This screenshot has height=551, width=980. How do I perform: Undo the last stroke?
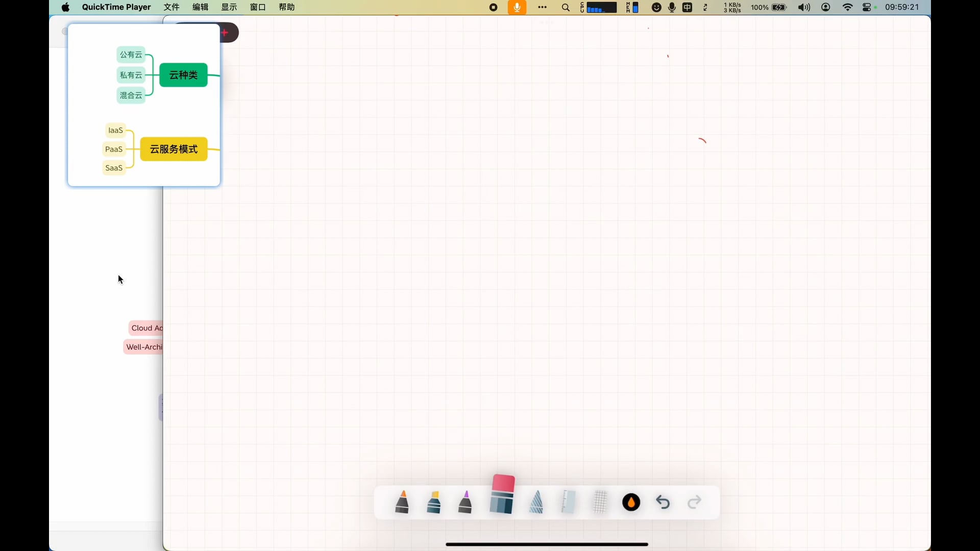point(663,503)
